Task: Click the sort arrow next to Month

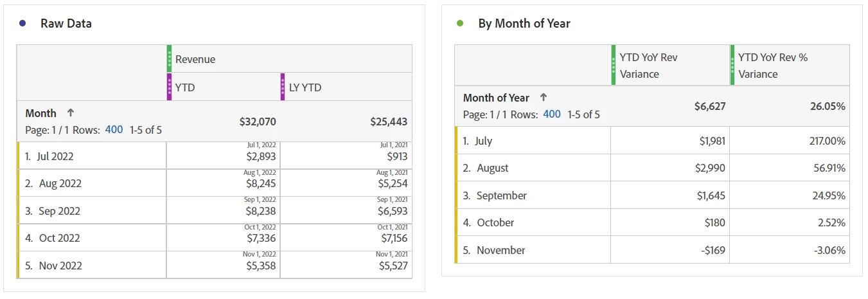Action: click(70, 113)
